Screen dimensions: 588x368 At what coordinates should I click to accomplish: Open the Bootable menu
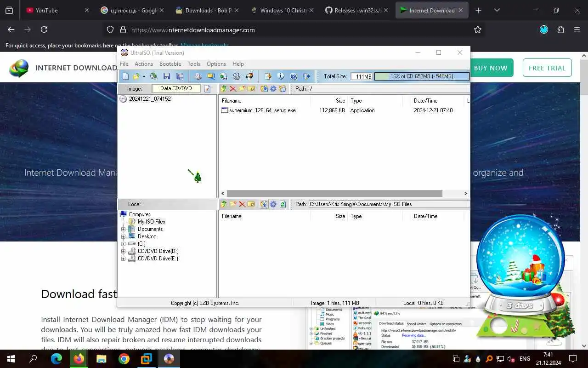tap(170, 64)
